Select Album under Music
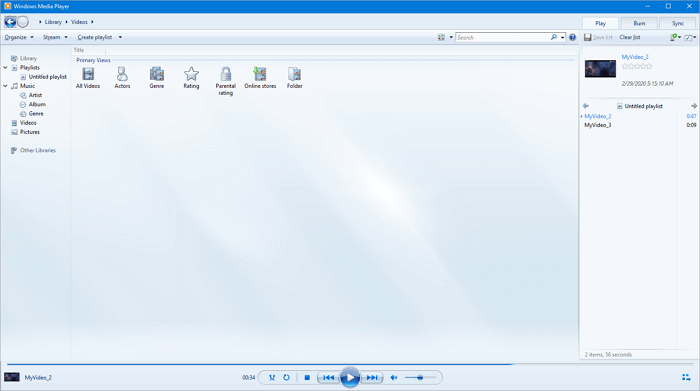Screen dimensions: 700x391 click(33, 104)
